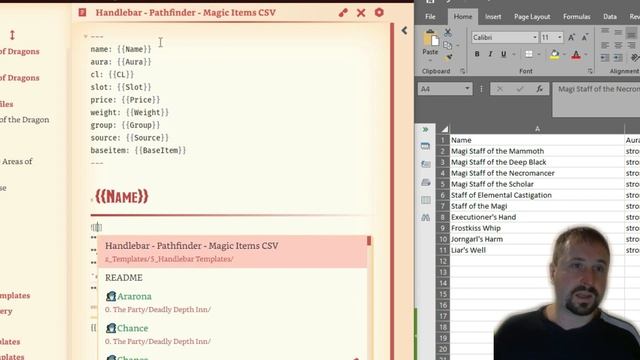This screenshot has width=640, height=360.
Task: Toggle Align Left in Alignment group
Action: point(605,45)
